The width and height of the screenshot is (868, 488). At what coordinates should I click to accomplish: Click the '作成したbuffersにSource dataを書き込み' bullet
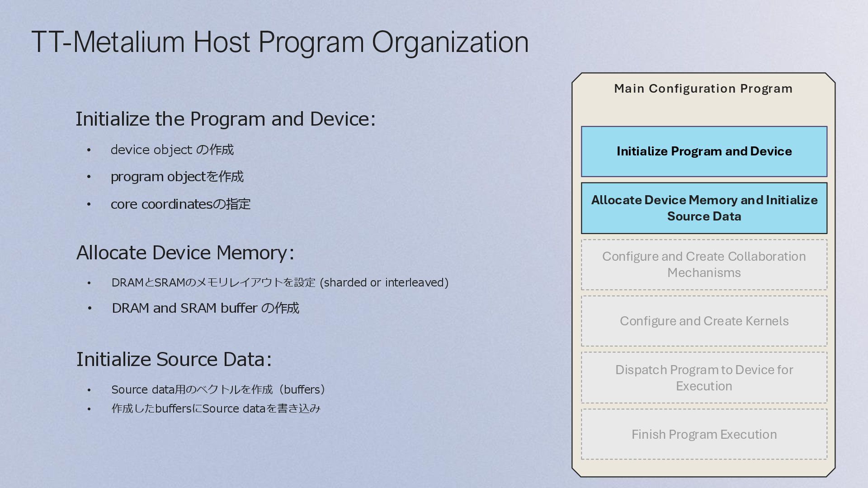point(216,408)
